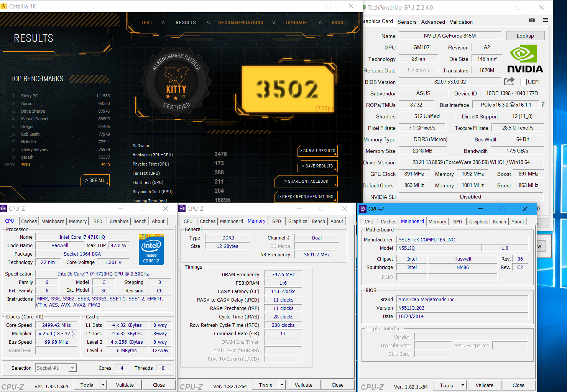This screenshot has width=567, height=392.
Task: Expand Tools dropdown arrow in CPU window
Action: [x=103, y=385]
